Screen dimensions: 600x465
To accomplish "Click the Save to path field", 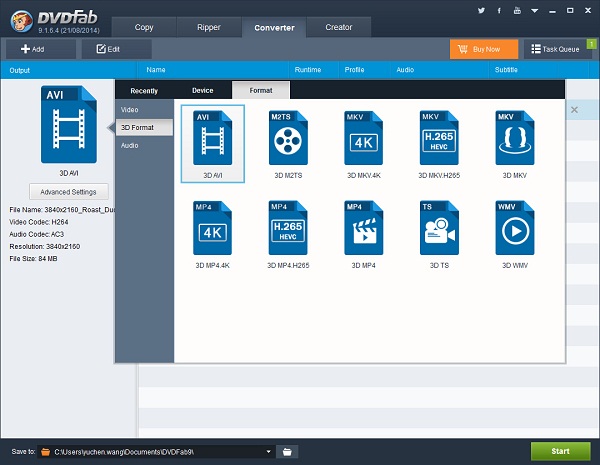I will click(x=154, y=452).
